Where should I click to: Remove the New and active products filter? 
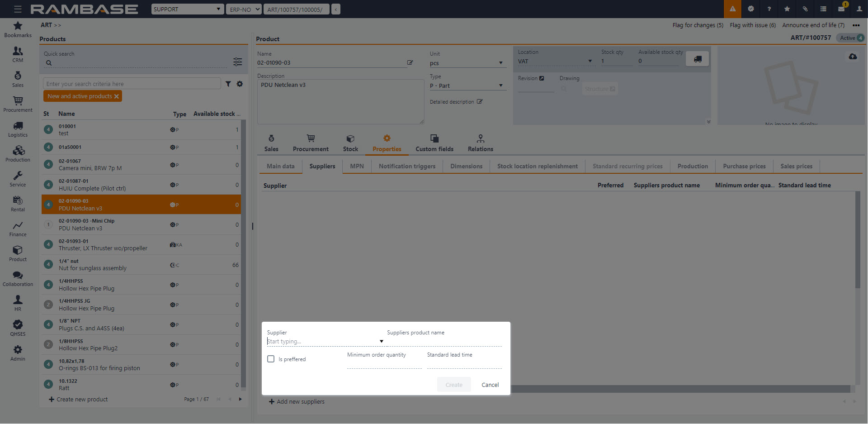(x=117, y=96)
